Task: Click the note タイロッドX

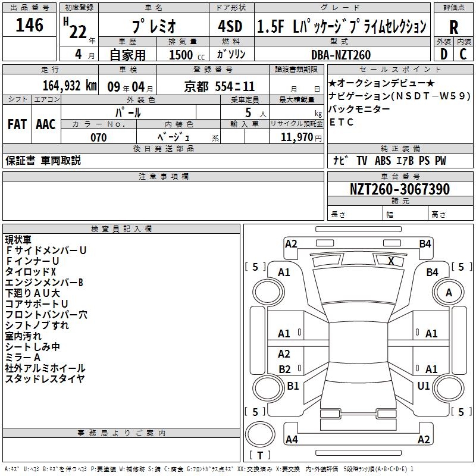Action: tap(31, 272)
